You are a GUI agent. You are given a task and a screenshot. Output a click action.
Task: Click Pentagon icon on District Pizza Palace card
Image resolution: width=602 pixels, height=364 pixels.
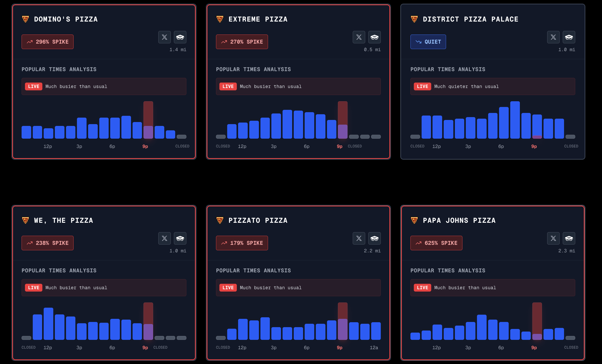click(x=569, y=37)
